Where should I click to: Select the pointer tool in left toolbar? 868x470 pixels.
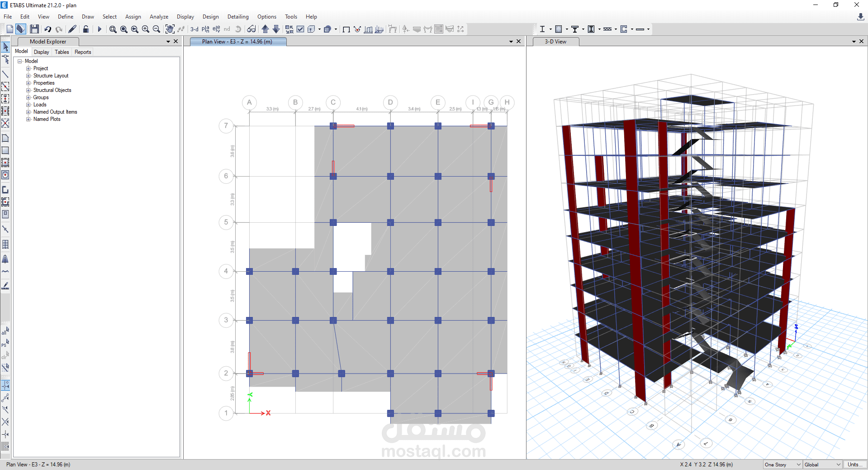(5, 47)
